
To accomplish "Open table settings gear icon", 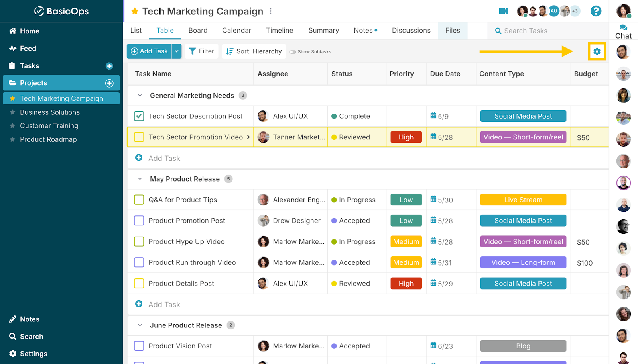I will 597,51.
